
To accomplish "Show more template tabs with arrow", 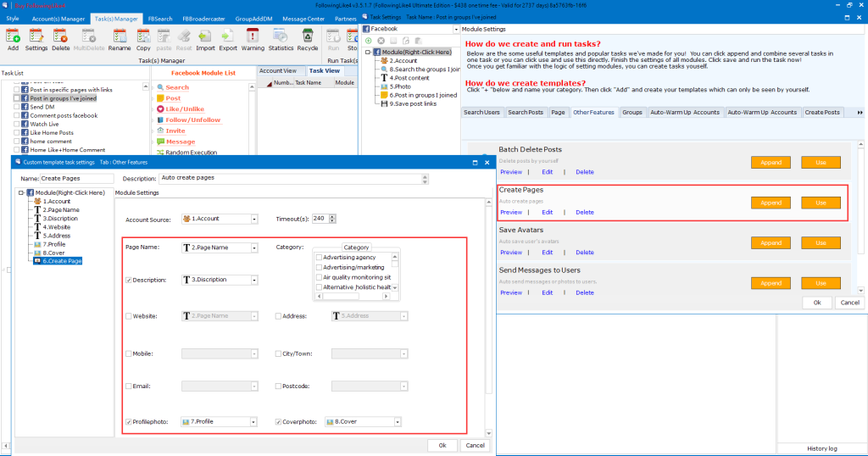I will pos(860,113).
